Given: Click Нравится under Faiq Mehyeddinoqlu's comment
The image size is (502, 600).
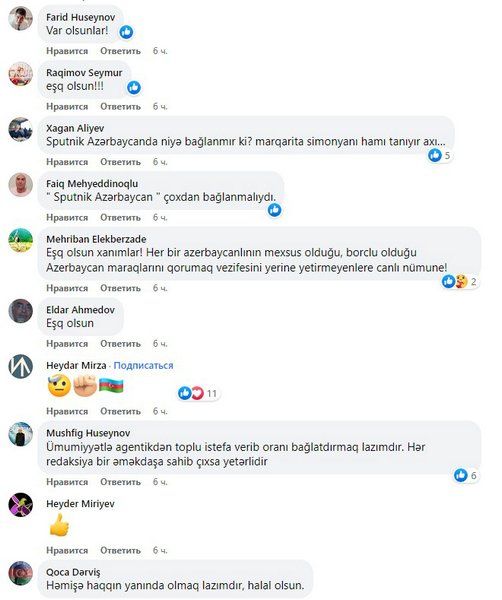Looking at the screenshot, I should point(67,217).
